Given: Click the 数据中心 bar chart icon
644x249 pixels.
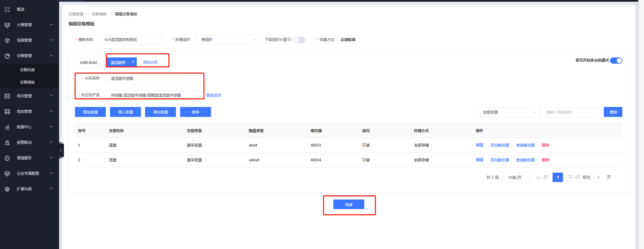Looking at the screenshot, I should [7, 127].
